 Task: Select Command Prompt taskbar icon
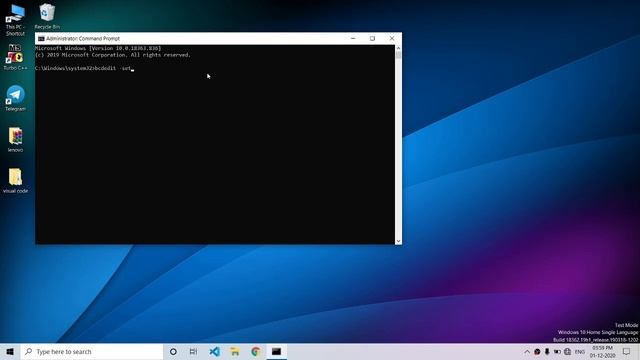[276, 351]
